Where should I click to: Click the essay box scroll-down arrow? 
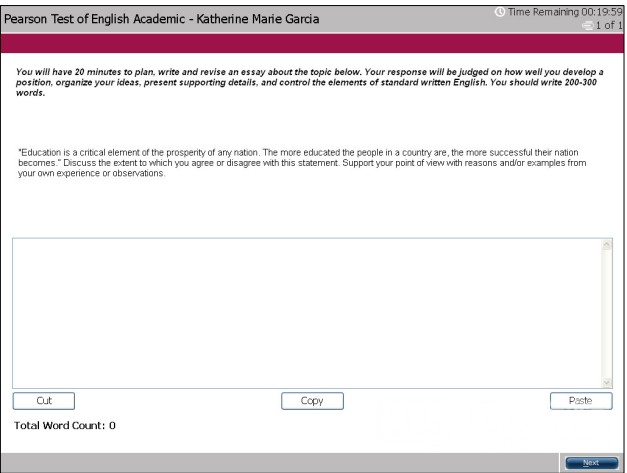(607, 383)
